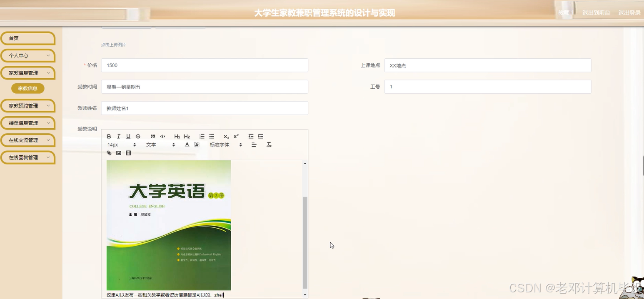644x299 pixels.
Task: Click the page title in header
Action: [x=324, y=13]
